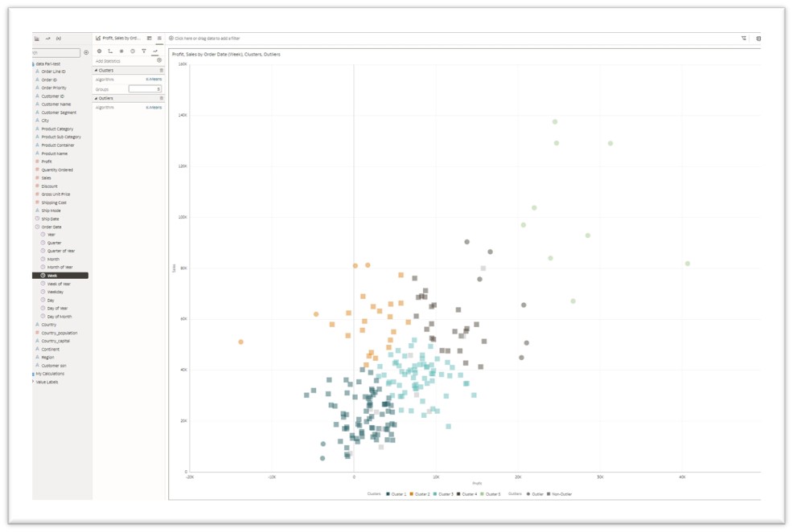
Task: Open the statistics icon in the options strip
Action: point(121,51)
